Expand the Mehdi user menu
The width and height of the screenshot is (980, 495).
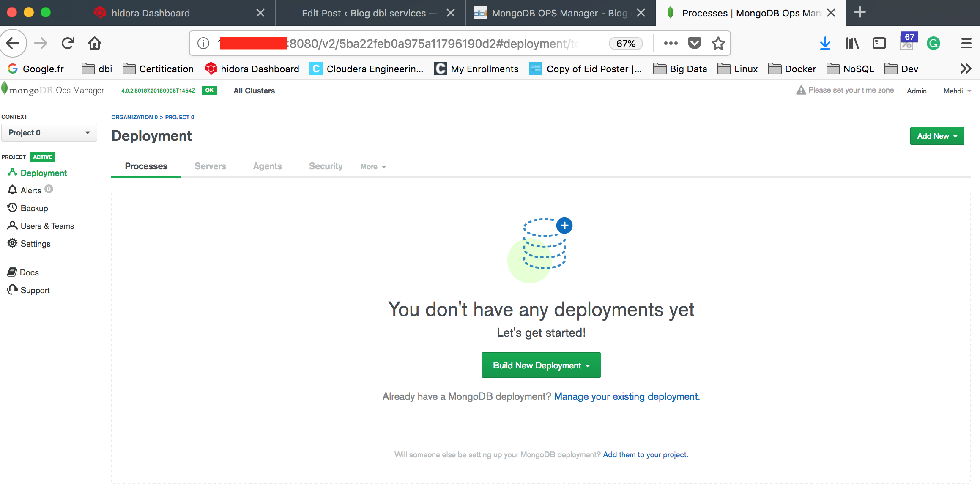tap(957, 91)
